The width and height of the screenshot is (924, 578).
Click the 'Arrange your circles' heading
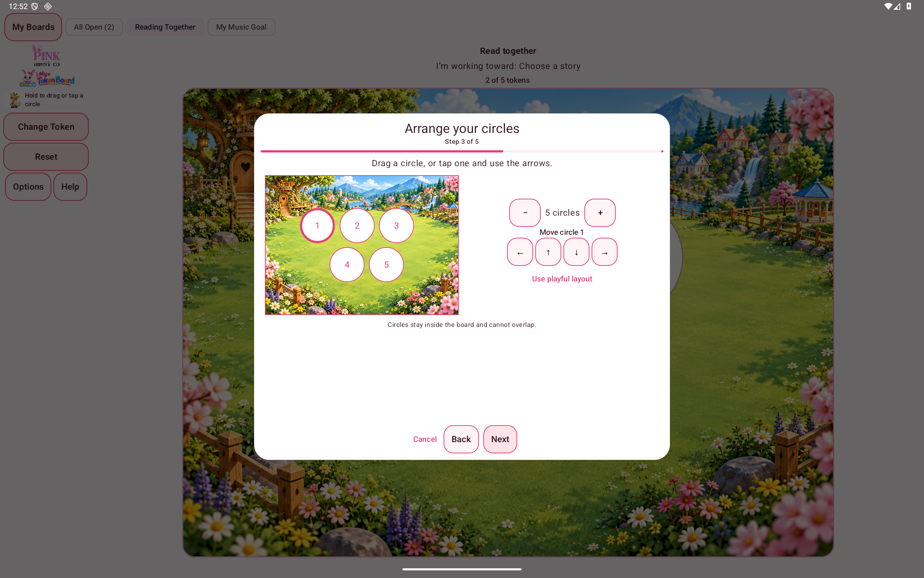pyautogui.click(x=462, y=129)
